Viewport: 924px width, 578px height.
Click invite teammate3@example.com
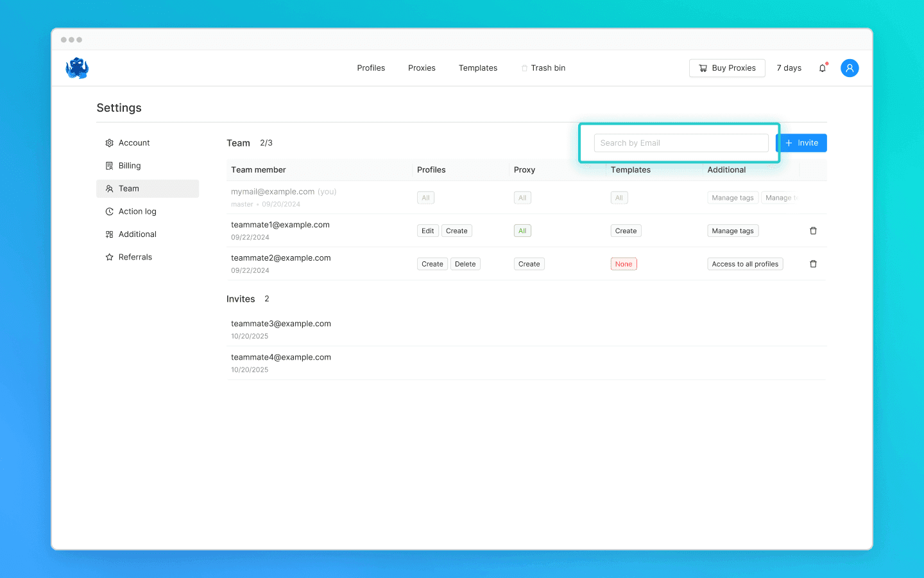click(281, 324)
